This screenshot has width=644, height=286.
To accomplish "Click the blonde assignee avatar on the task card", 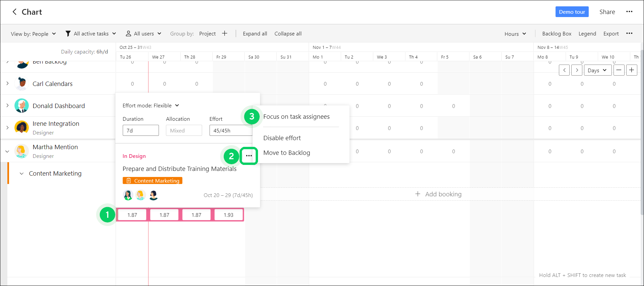I will click(x=141, y=195).
